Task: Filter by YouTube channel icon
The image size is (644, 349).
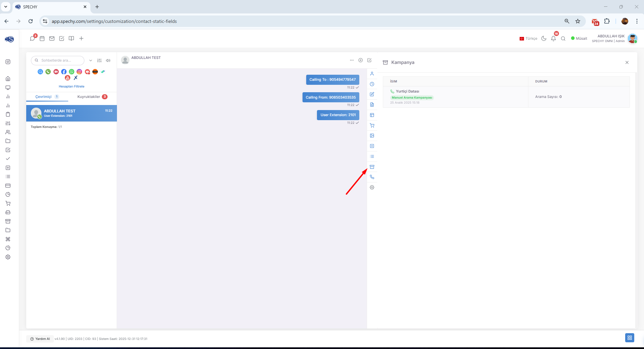Action: tap(68, 78)
